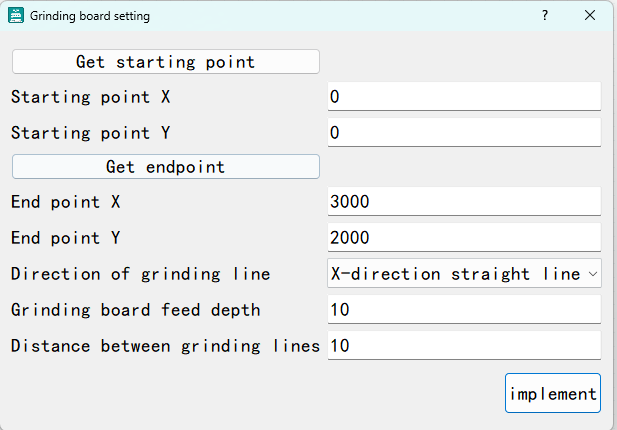Open Direction of grinding line dropdown
The image size is (617, 430).
click(x=464, y=273)
